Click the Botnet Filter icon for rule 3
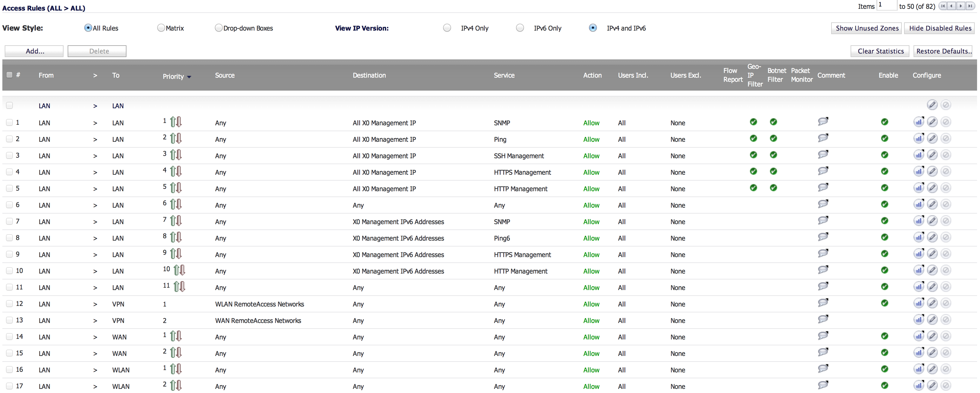 pos(775,156)
